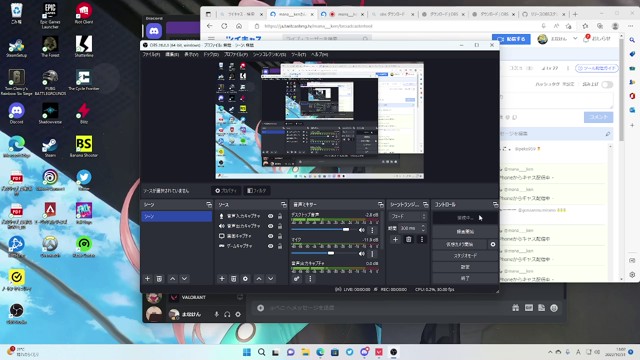Open OBS 設定 from the controls panel
Screen dimensions: 640x360
tap(465, 267)
